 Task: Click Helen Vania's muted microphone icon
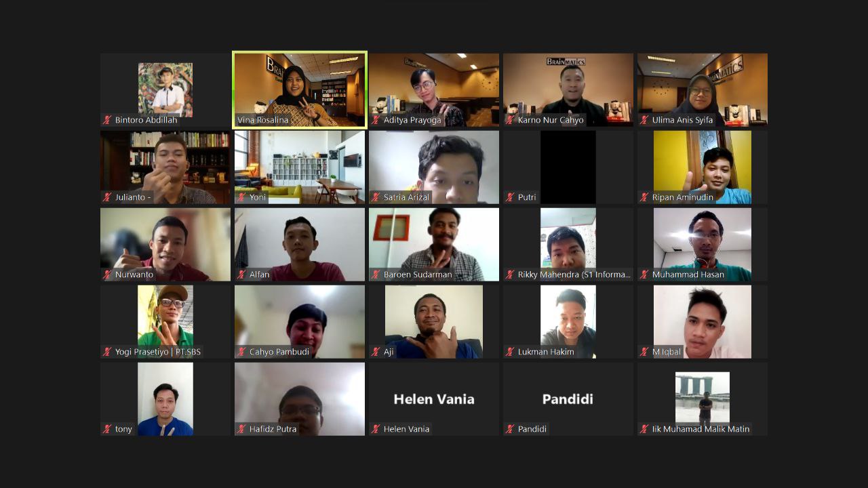point(376,429)
